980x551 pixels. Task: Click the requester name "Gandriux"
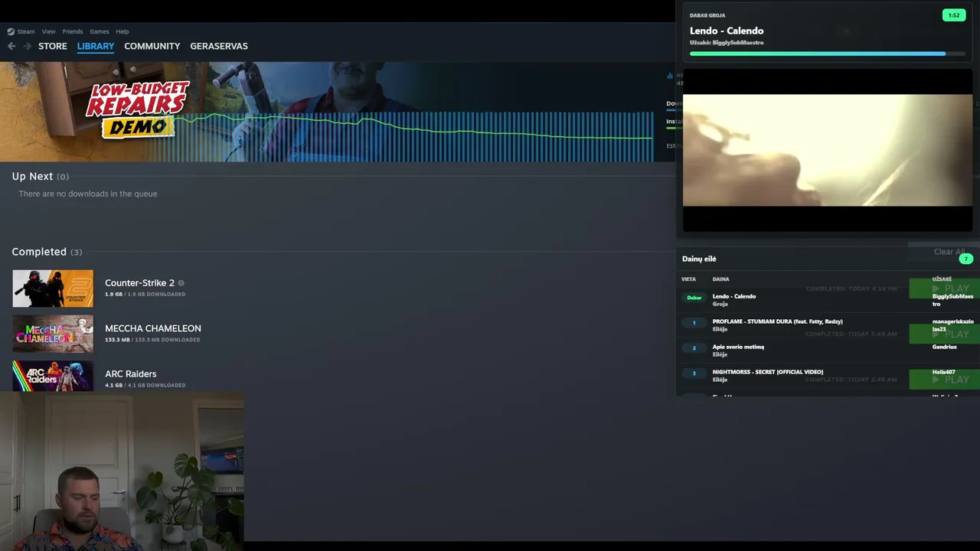945,347
